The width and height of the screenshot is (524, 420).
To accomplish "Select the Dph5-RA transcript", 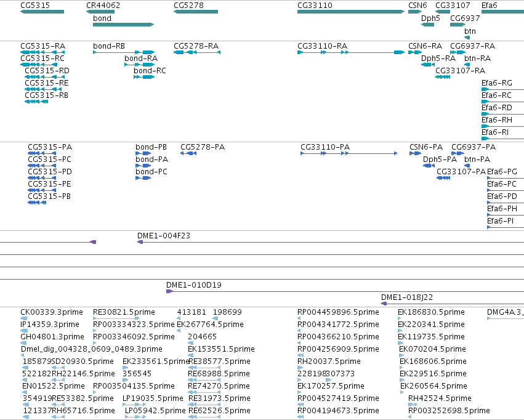I will 438,59.
